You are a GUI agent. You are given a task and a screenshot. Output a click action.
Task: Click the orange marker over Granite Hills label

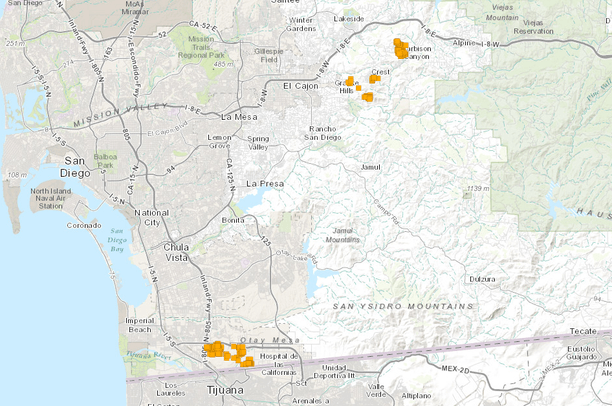pyautogui.click(x=350, y=81)
